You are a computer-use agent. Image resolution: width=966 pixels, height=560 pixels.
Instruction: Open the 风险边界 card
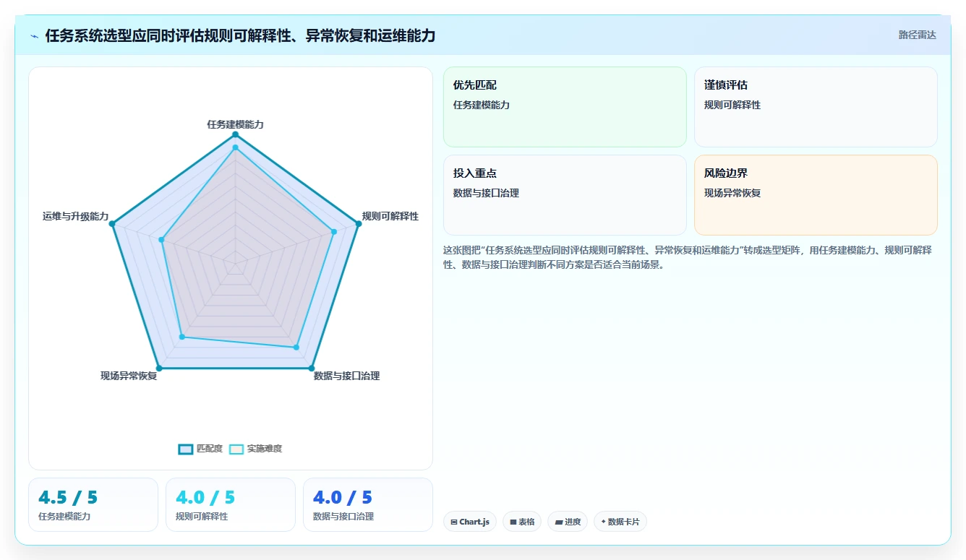[816, 195]
